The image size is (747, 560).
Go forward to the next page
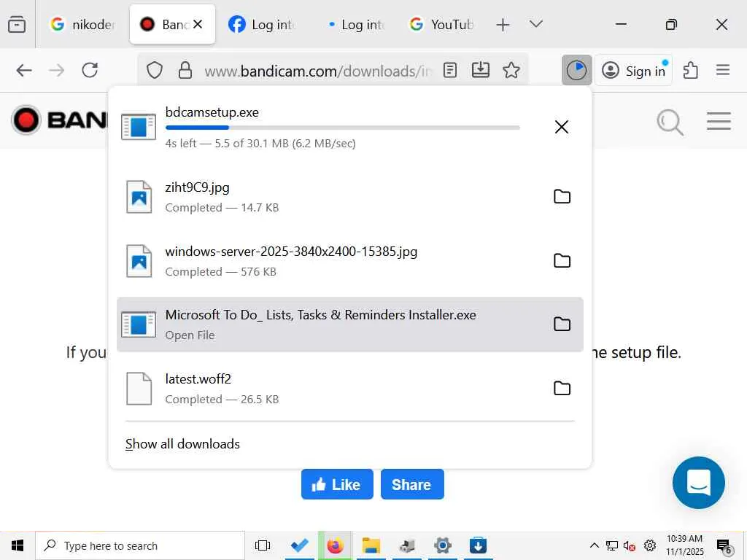[57, 71]
